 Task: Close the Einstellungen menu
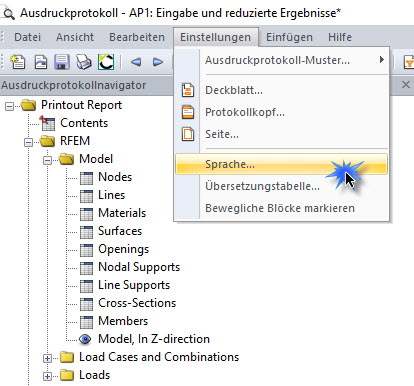216,37
